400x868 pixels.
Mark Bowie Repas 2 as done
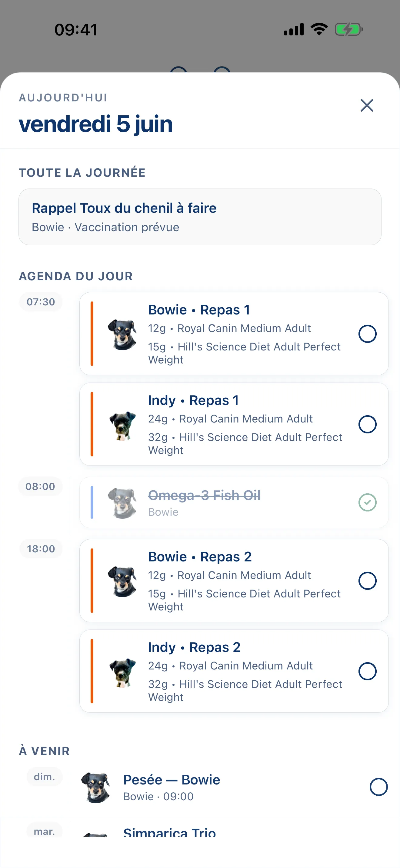[x=367, y=580]
